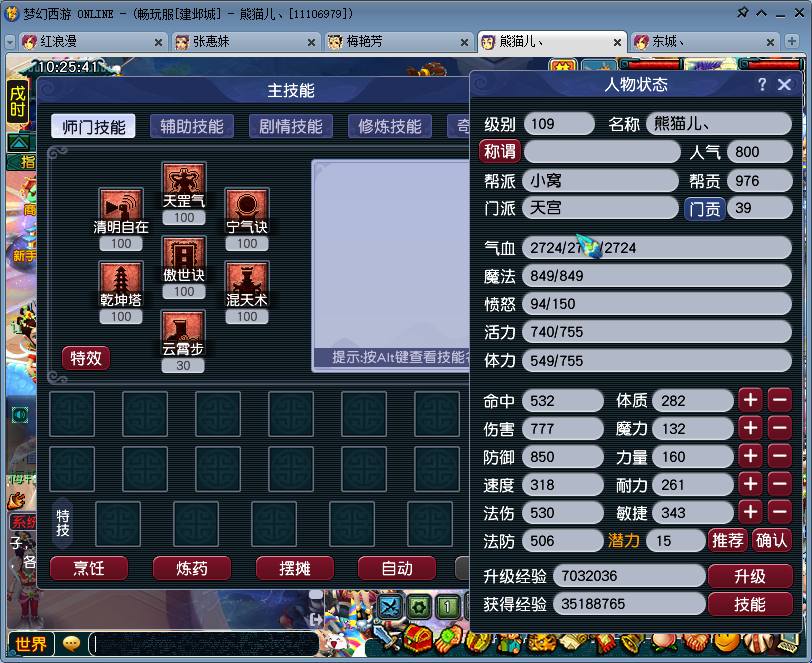Click the 特技 label beside skill slots
Screen dimensions: 812x663
63,522
